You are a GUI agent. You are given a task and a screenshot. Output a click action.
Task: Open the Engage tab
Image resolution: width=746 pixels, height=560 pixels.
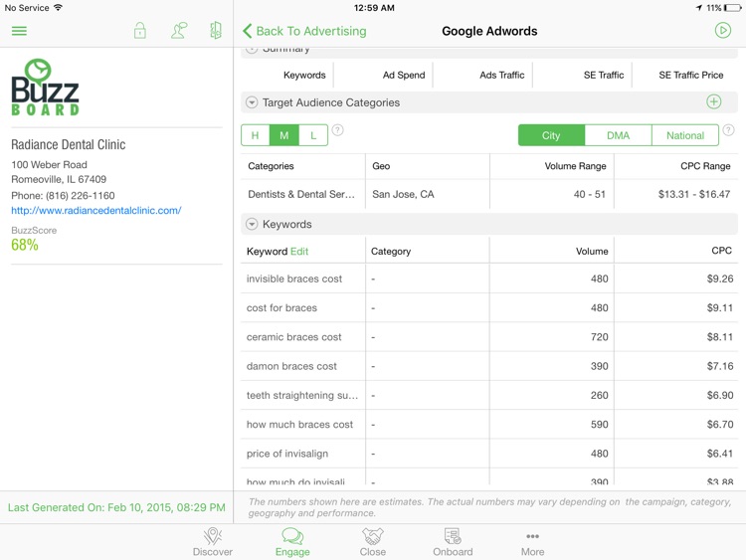point(292,542)
